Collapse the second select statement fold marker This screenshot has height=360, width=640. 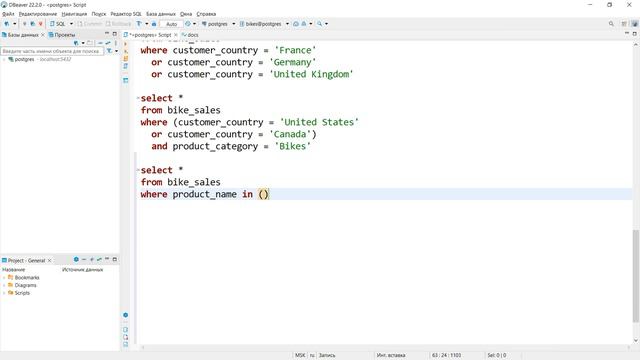pos(138,98)
